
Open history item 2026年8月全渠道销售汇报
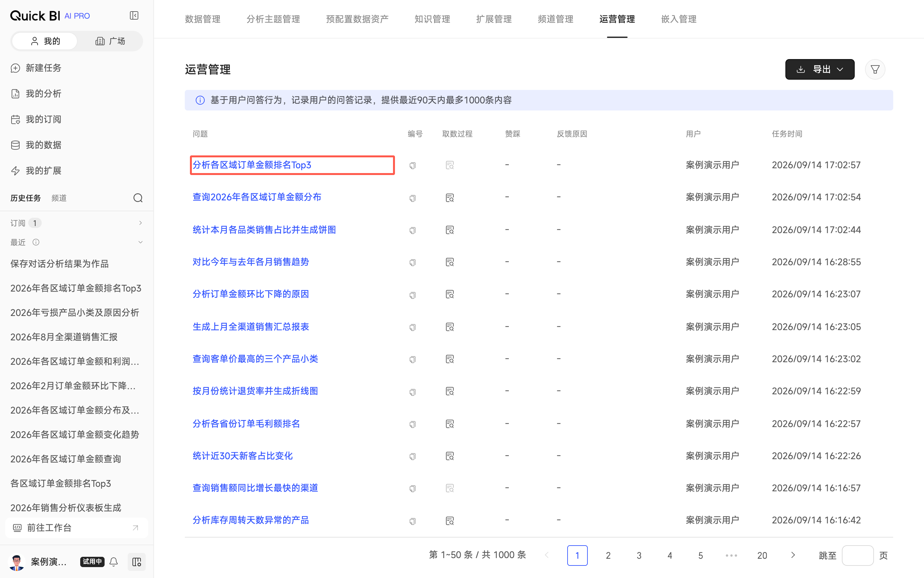click(x=64, y=337)
